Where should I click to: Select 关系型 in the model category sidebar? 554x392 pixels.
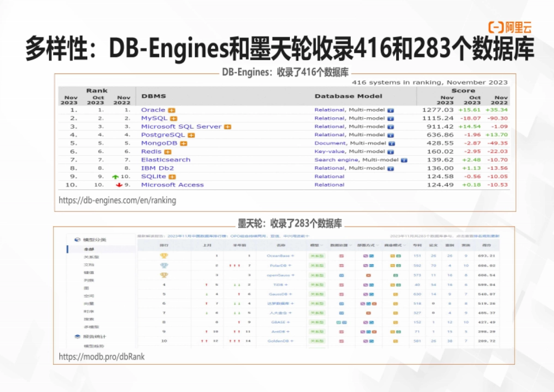91,257
